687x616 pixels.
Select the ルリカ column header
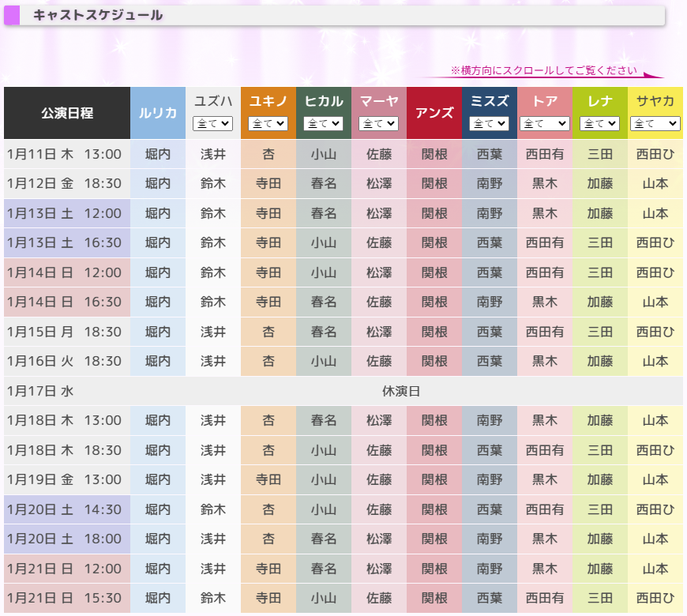(158, 113)
